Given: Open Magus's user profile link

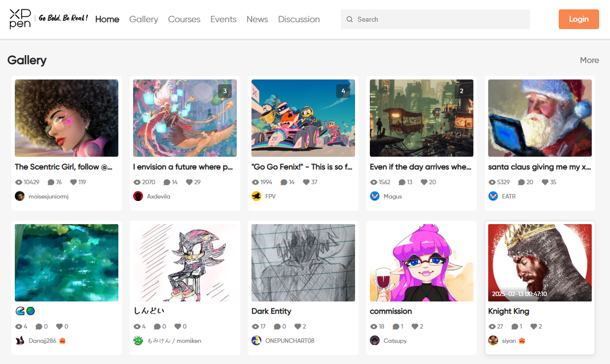Looking at the screenshot, I should 393,196.
